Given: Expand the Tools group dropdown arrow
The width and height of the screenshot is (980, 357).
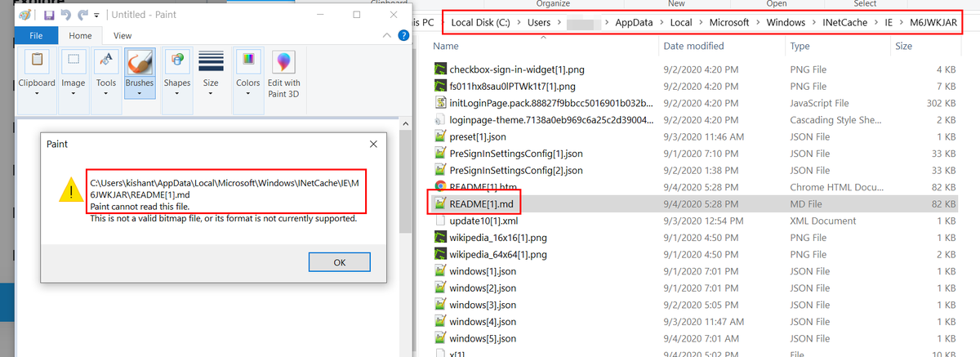Looking at the screenshot, I should click(x=106, y=93).
